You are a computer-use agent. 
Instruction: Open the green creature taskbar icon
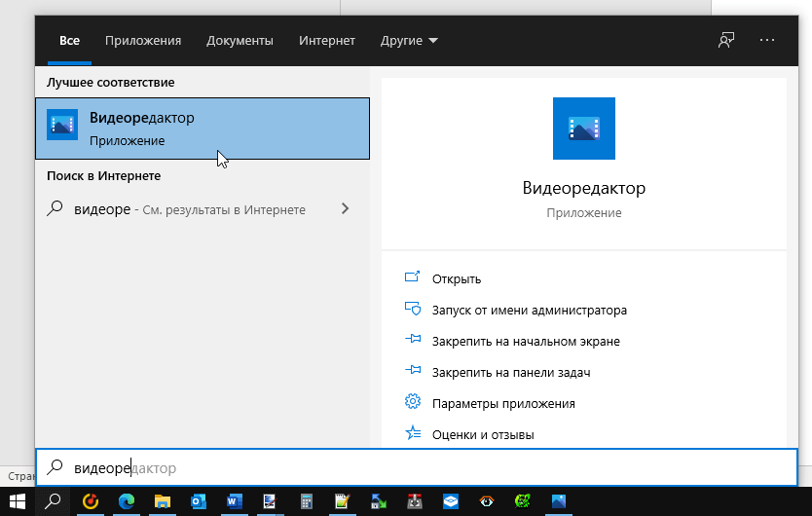(523, 501)
